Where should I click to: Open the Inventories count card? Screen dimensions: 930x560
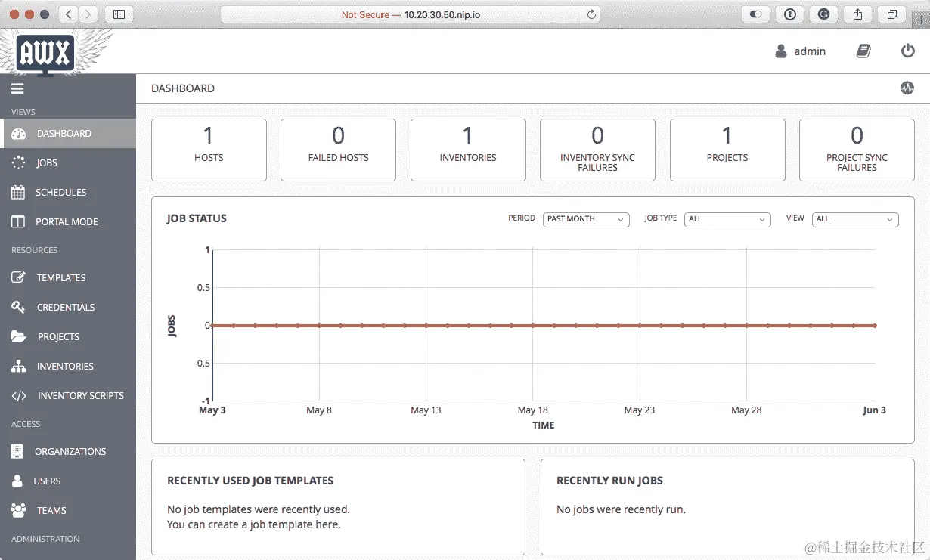point(468,150)
